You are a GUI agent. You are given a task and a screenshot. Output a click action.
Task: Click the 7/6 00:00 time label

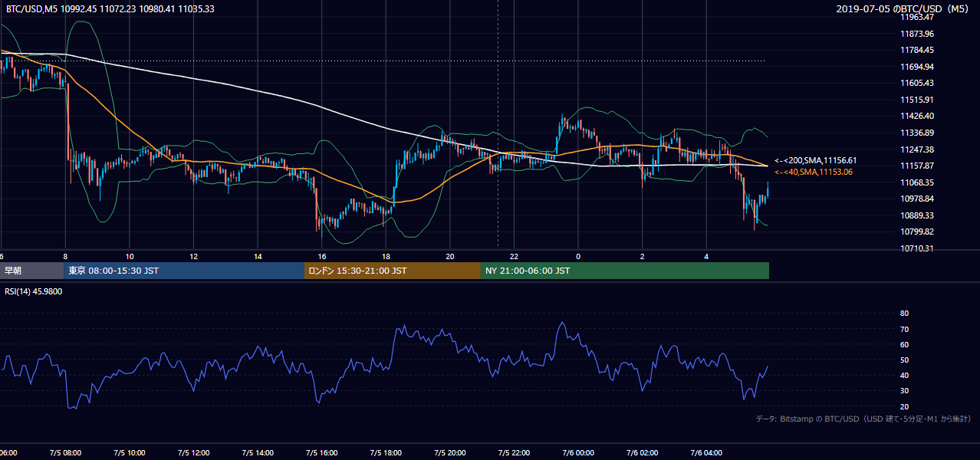coord(578,453)
